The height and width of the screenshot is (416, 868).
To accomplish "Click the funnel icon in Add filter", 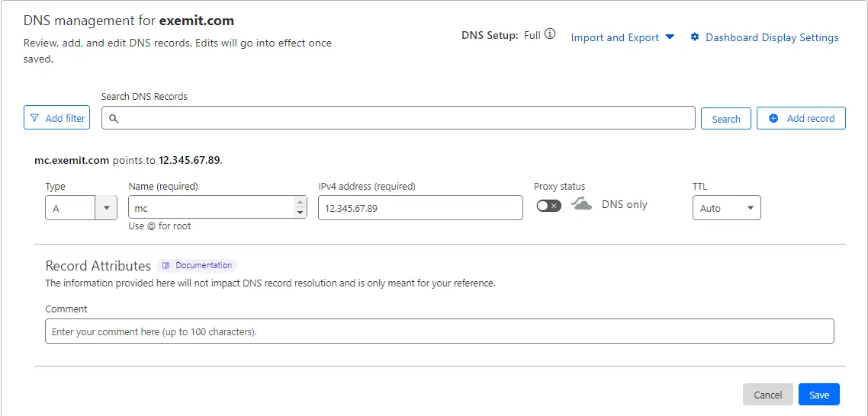I will (35, 118).
